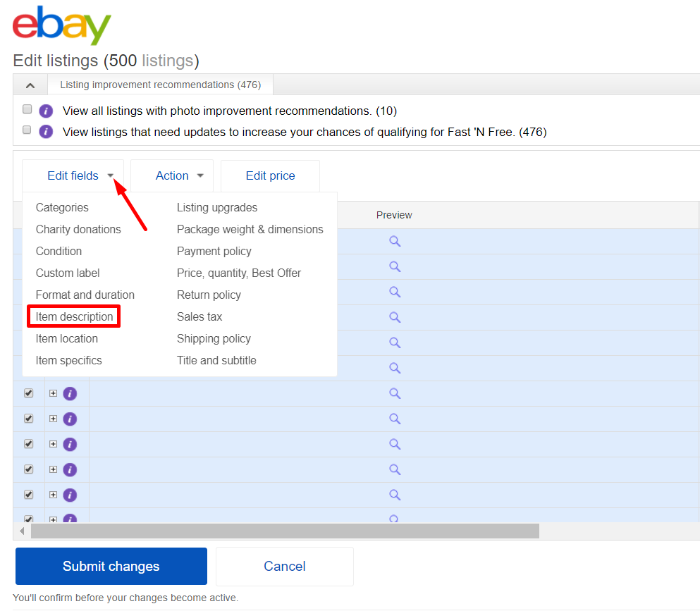Click the third row's Preview magnifier

(395, 292)
